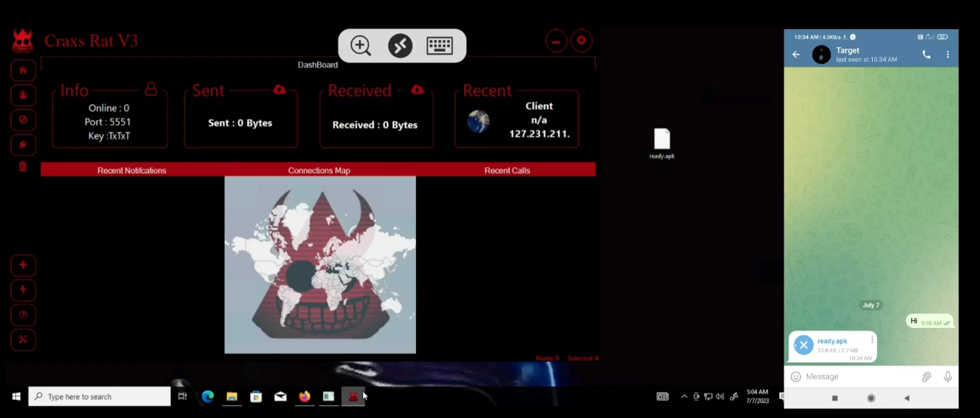The height and width of the screenshot is (418, 980).
Task: Click the cloud icon on Received card
Action: click(418, 89)
